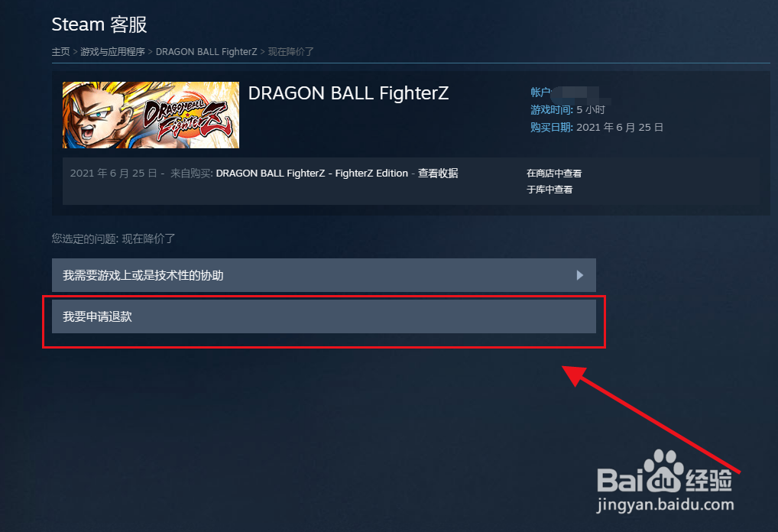Go to 主页 in the breadcrumb

(x=60, y=52)
